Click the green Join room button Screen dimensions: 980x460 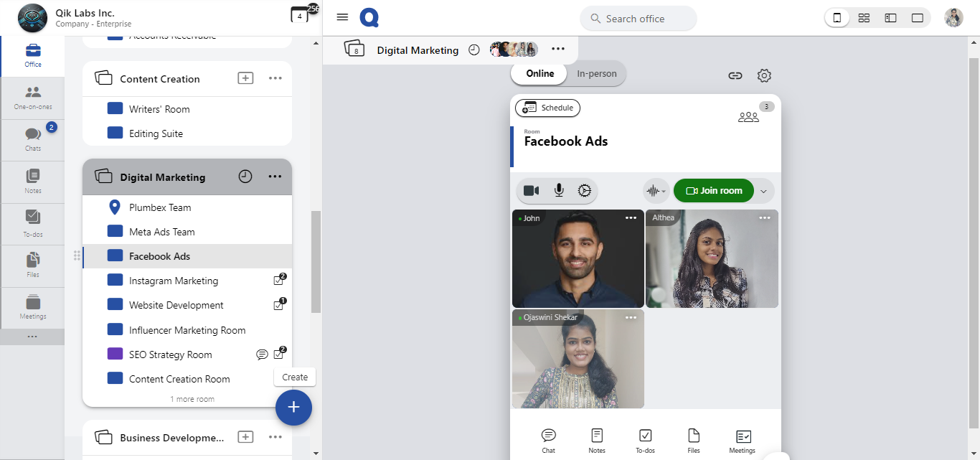713,191
